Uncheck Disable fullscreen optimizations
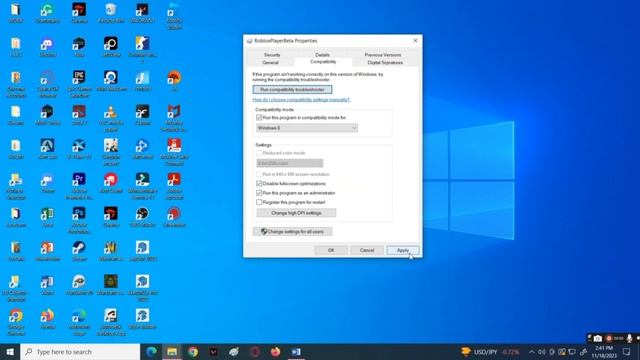640x360 pixels. tap(259, 184)
